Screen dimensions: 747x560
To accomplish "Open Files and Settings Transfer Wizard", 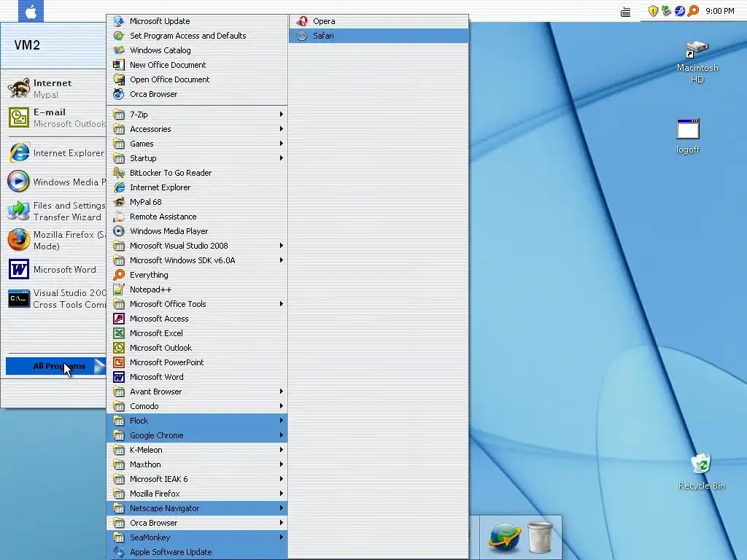I will coord(56,211).
